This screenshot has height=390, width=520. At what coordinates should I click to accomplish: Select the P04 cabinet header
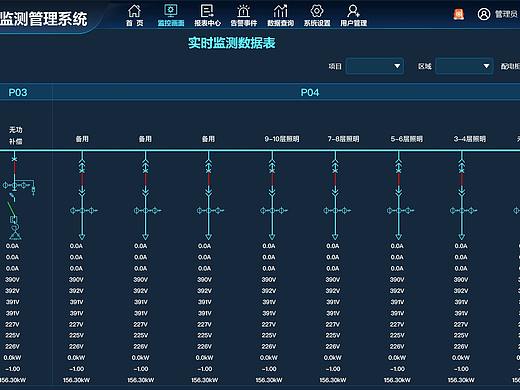pyautogui.click(x=310, y=92)
